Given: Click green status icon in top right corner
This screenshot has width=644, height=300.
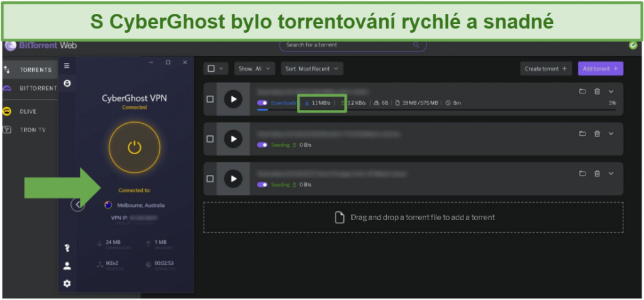Looking at the screenshot, I should [633, 45].
